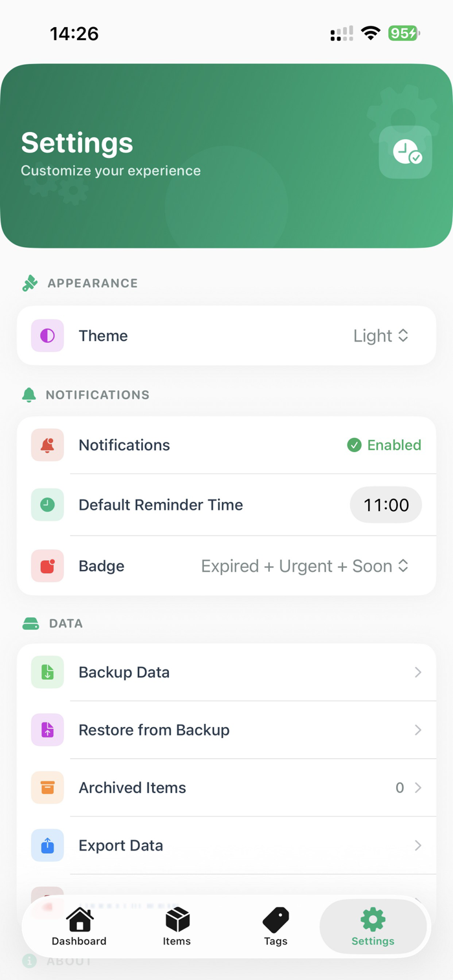The width and height of the screenshot is (453, 980).
Task: Tap the clock checkmark app icon in header
Action: [406, 152]
